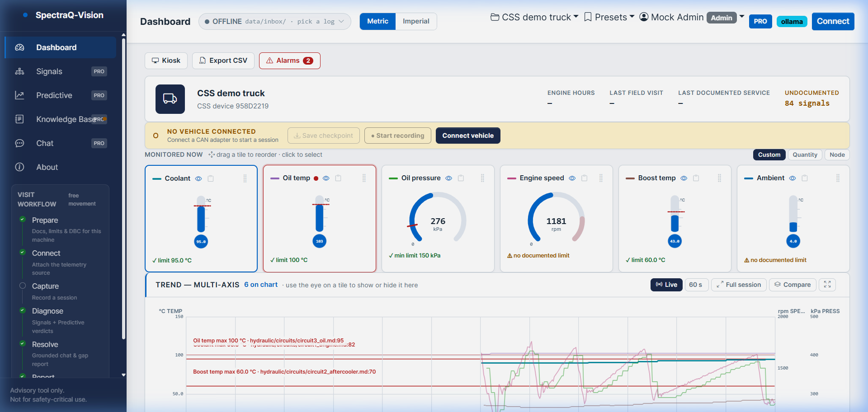Click the About info icon
The image size is (868, 412).
pyautogui.click(x=19, y=167)
